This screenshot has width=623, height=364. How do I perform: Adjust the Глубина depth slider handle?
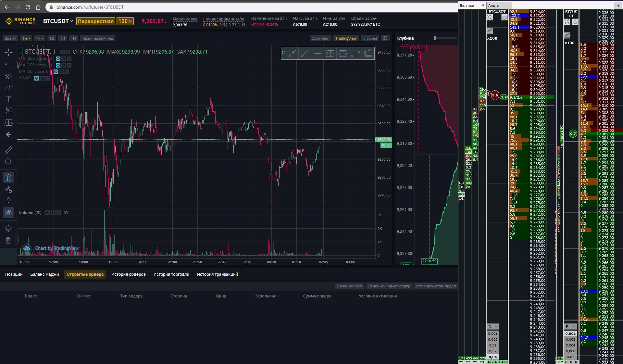(435, 38)
